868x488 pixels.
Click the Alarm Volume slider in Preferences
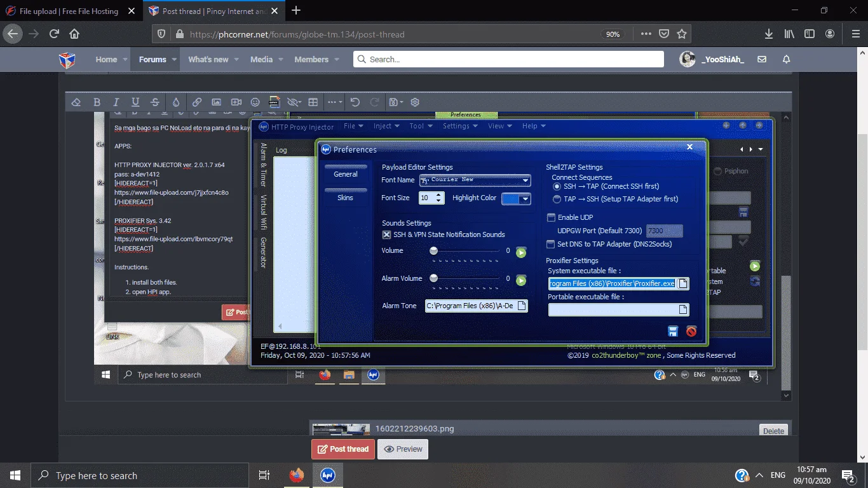(466, 278)
